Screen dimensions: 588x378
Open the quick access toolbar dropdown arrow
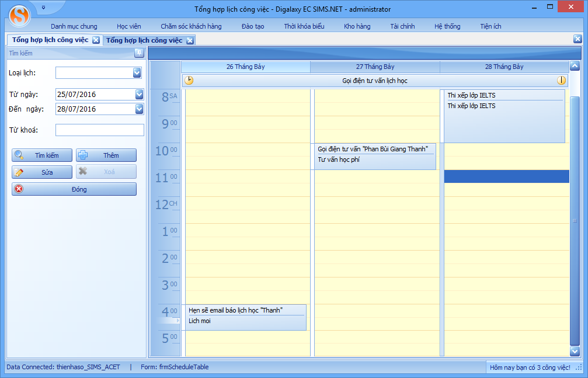43,8
